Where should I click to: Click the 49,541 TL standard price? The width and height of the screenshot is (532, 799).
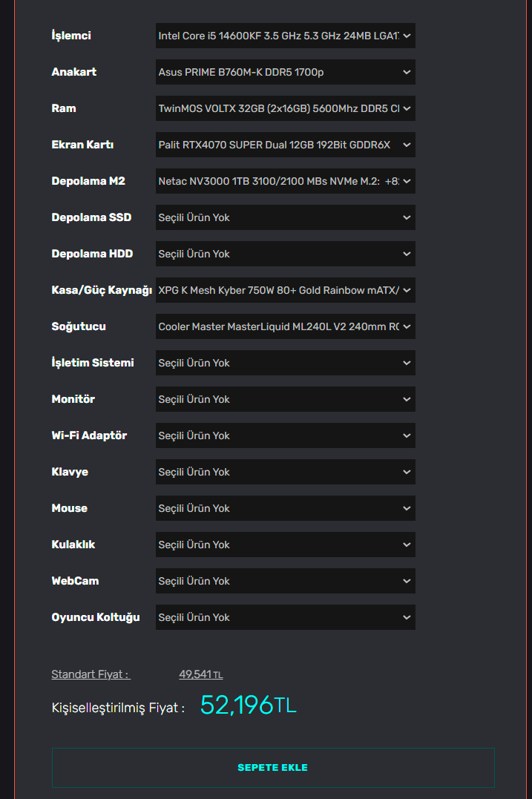[200, 674]
